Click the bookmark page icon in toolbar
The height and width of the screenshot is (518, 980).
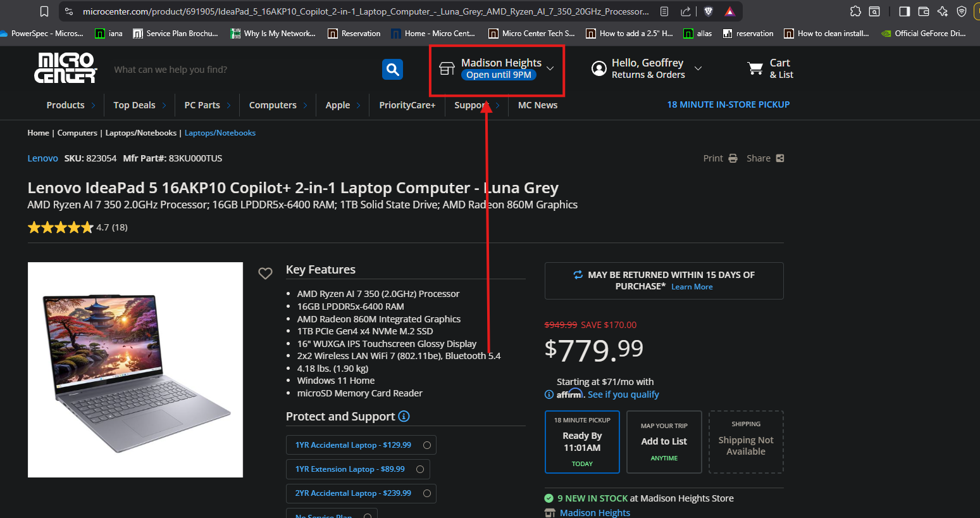(x=44, y=11)
